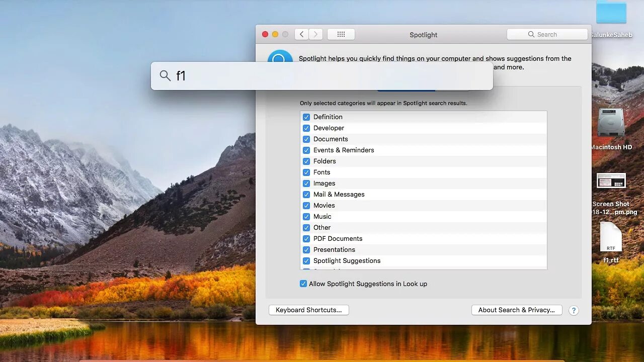Disable the Fonts category
The height and width of the screenshot is (362, 644).
306,172
